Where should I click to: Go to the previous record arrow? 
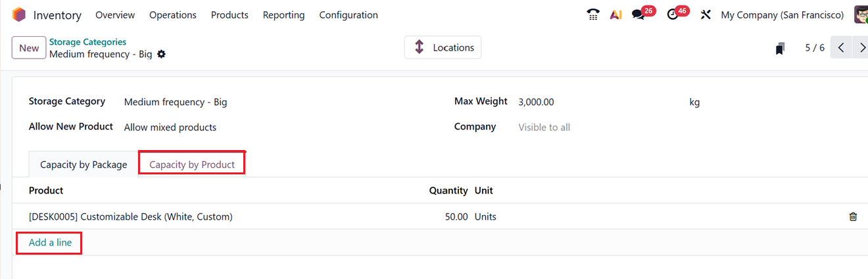(841, 48)
